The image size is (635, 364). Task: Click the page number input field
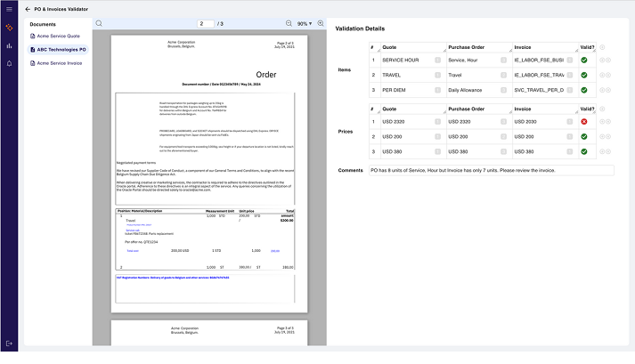coord(206,23)
